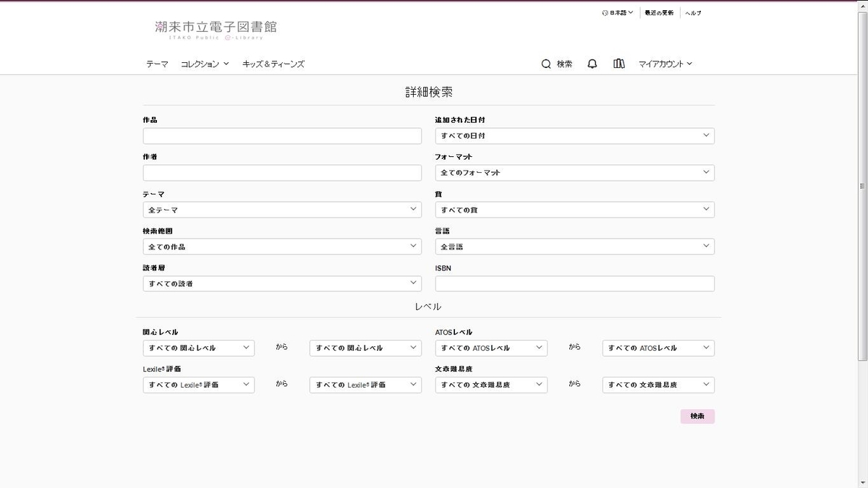Open the テーマ 全テーマ dropdown
The width and height of the screenshot is (868, 488).
pos(282,210)
